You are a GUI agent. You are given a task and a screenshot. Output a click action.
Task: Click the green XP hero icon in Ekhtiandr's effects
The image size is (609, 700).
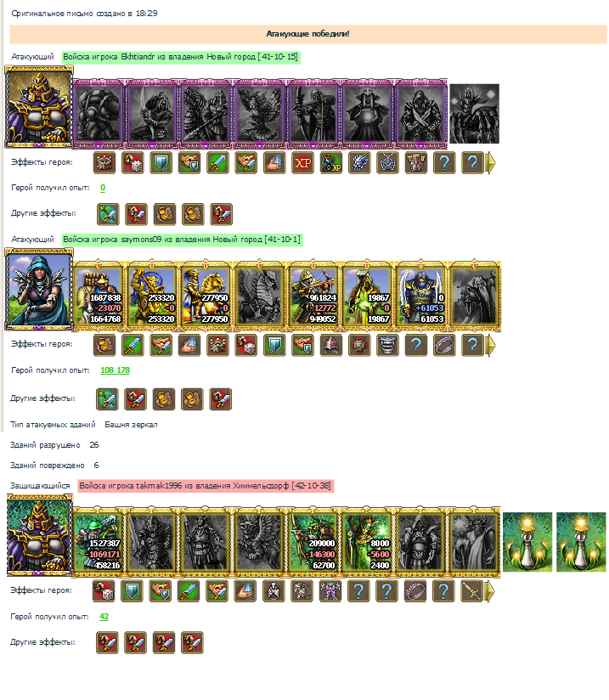(331, 162)
